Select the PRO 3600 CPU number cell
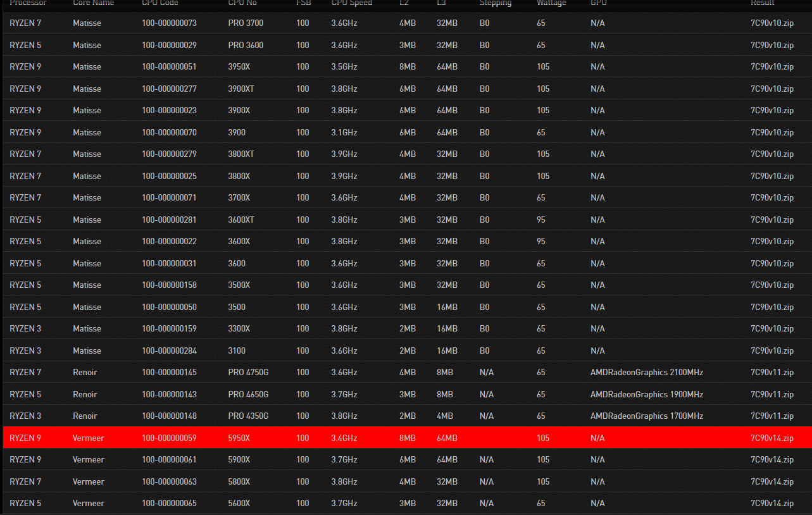Viewport: 812px width, 515px height. click(246, 45)
